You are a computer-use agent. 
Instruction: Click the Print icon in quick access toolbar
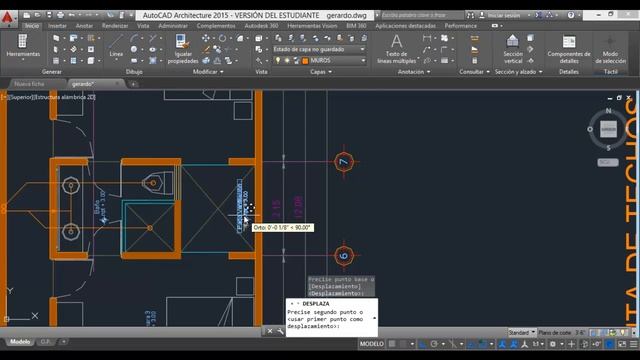coord(60,15)
